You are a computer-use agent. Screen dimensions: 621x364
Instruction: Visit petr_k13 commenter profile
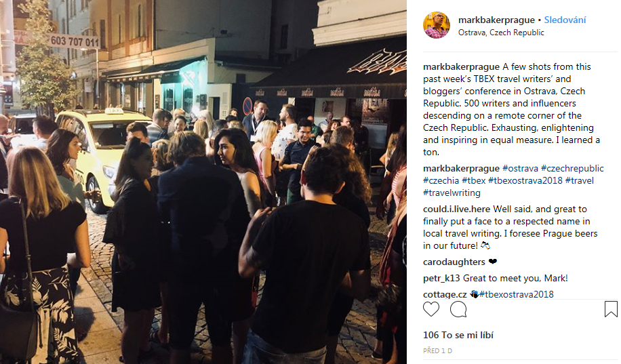(x=441, y=279)
